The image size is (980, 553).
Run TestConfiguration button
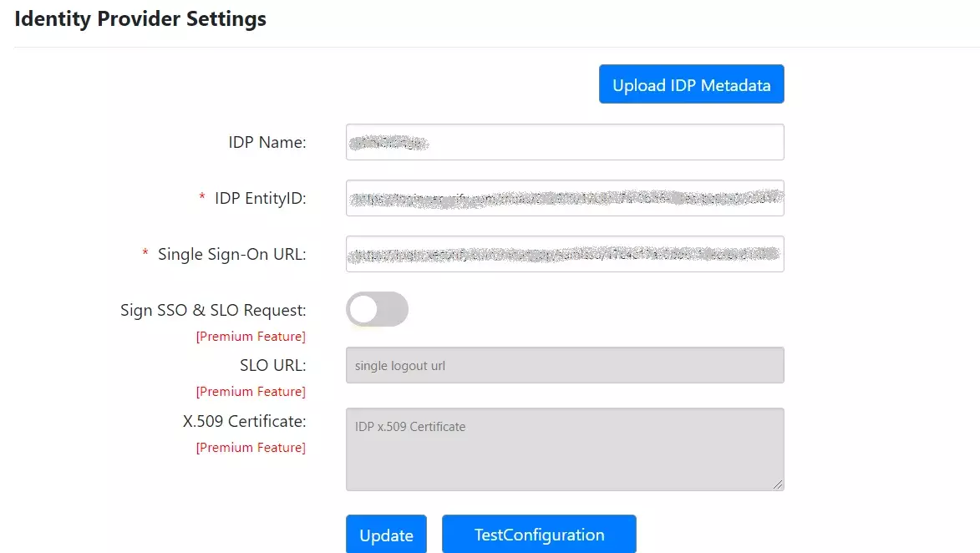click(539, 535)
